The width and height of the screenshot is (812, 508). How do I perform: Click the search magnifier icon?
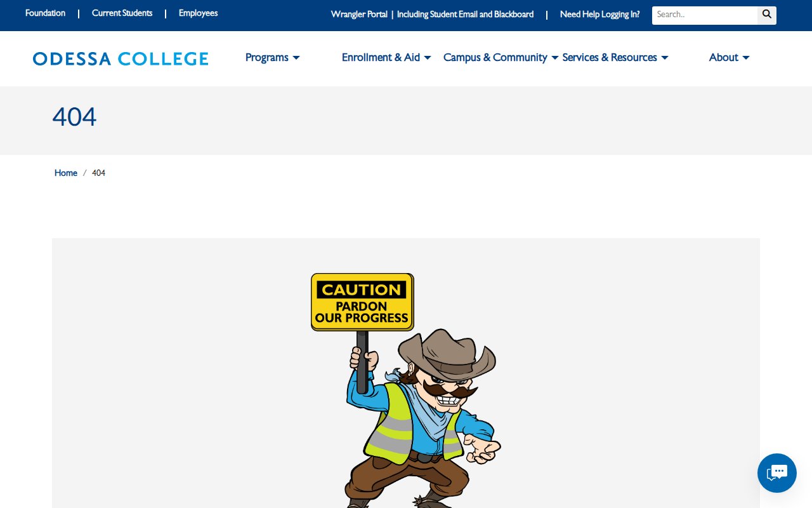coord(767,15)
